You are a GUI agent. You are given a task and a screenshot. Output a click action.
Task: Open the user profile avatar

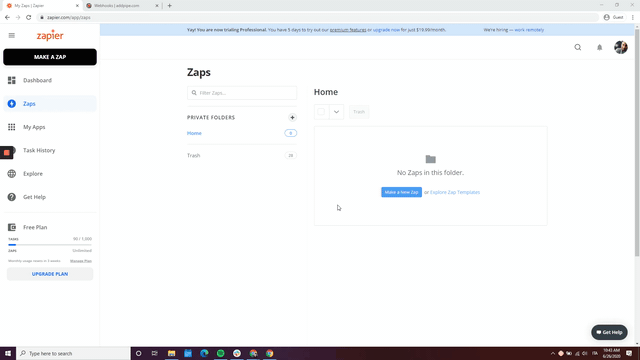pyautogui.click(x=621, y=47)
